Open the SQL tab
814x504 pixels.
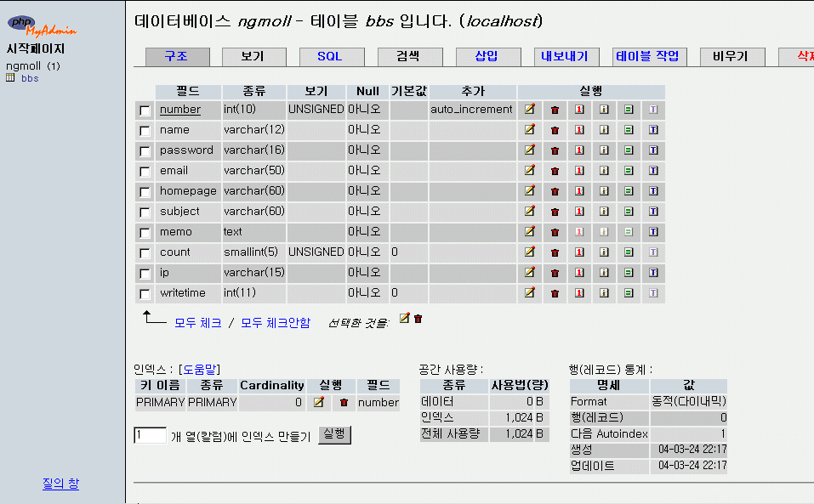coord(332,56)
